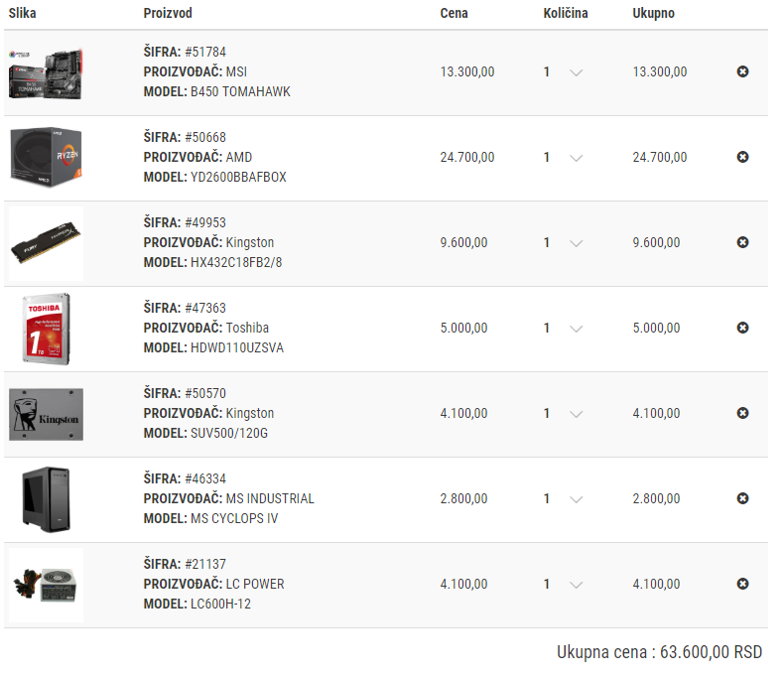Delete the Kingston SUV500/120G SSD row
This screenshot has height=676, width=784.
click(742, 413)
